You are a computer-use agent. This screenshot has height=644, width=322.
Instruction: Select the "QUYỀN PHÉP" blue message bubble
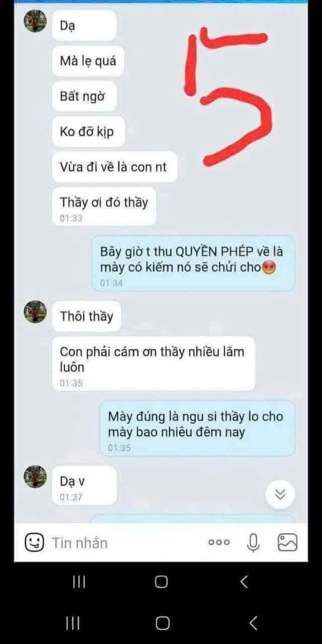point(194,264)
